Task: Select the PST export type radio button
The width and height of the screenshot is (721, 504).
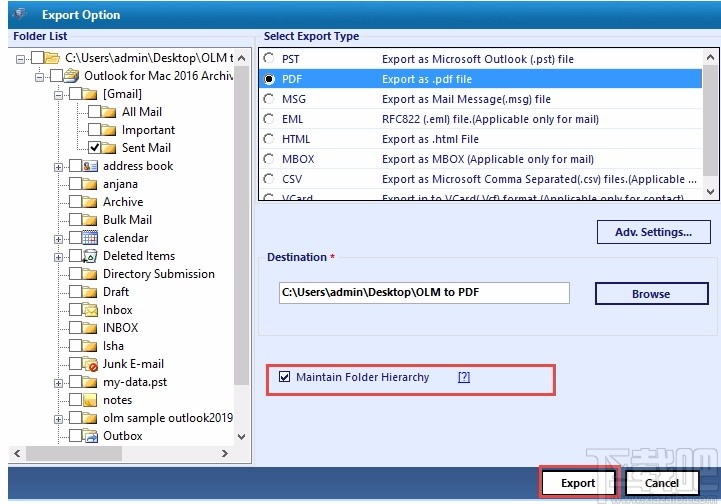Action: coord(269,58)
